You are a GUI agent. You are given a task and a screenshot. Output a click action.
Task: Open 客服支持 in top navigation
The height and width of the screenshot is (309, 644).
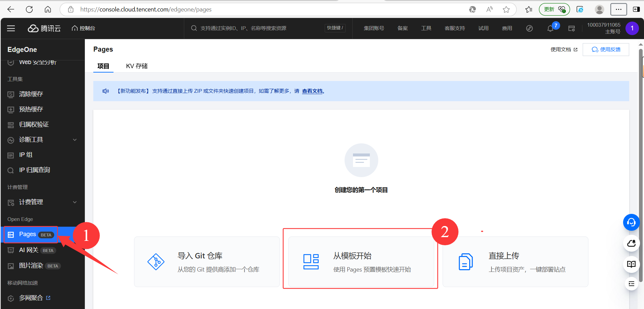point(455,28)
